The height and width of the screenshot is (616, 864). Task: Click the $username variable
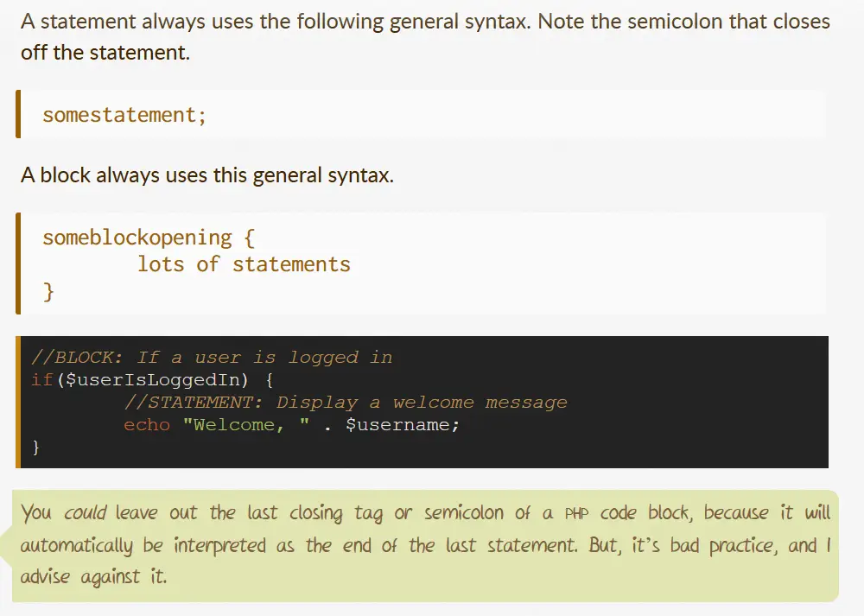(397, 425)
